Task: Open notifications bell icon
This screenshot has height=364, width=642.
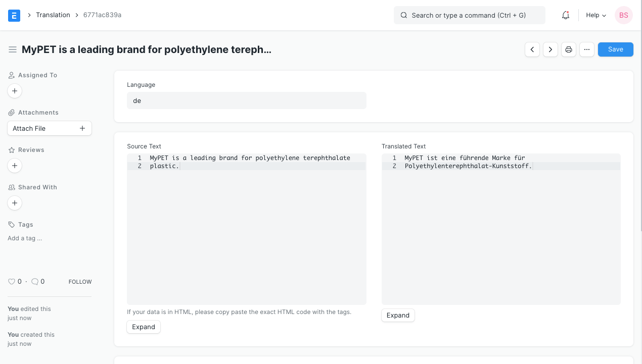Action: click(566, 15)
